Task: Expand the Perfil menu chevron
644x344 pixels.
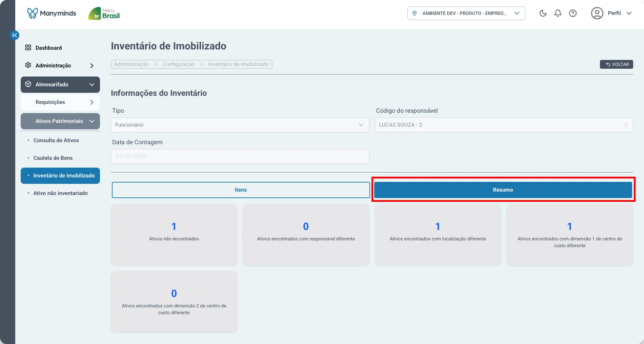Action: pos(629,13)
